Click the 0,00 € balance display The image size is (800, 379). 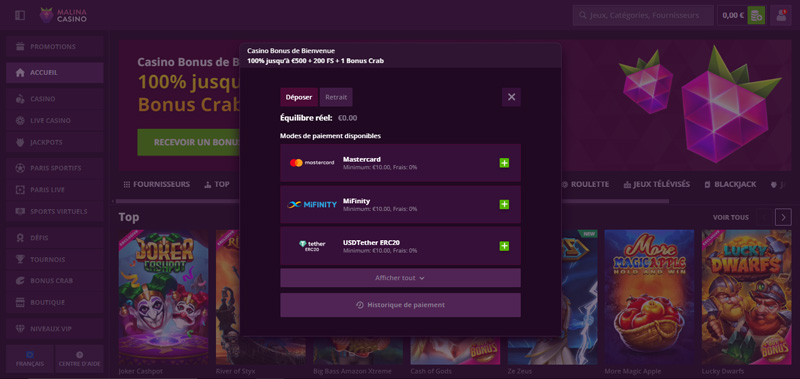pos(733,15)
